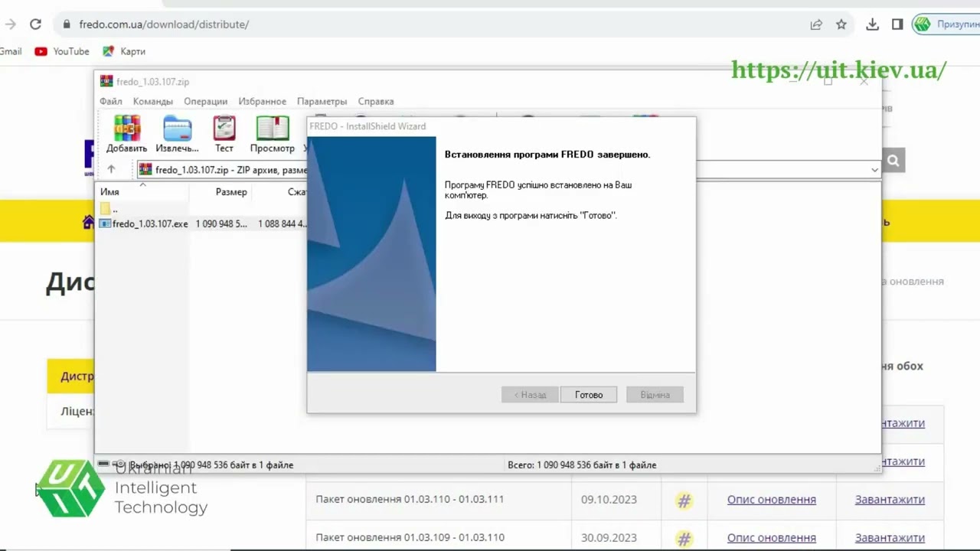Image resolution: width=980 pixels, height=551 pixels.
Task: Open the browser profile button Призупин
Action: pyautogui.click(x=947, y=24)
